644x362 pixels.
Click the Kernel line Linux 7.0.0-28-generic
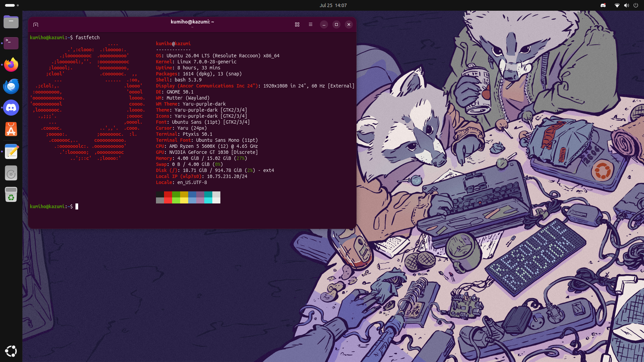tap(196, 62)
